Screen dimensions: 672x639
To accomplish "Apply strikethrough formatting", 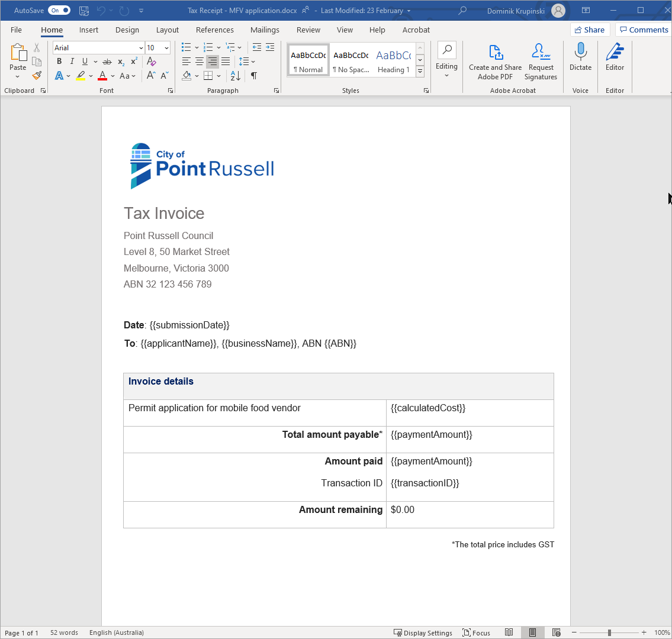I will coord(107,61).
